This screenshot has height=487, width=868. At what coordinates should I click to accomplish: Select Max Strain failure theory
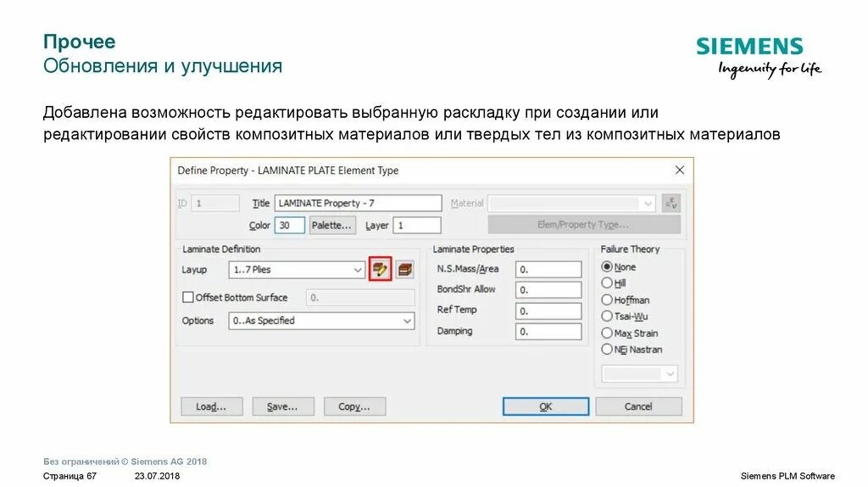pyautogui.click(x=607, y=333)
